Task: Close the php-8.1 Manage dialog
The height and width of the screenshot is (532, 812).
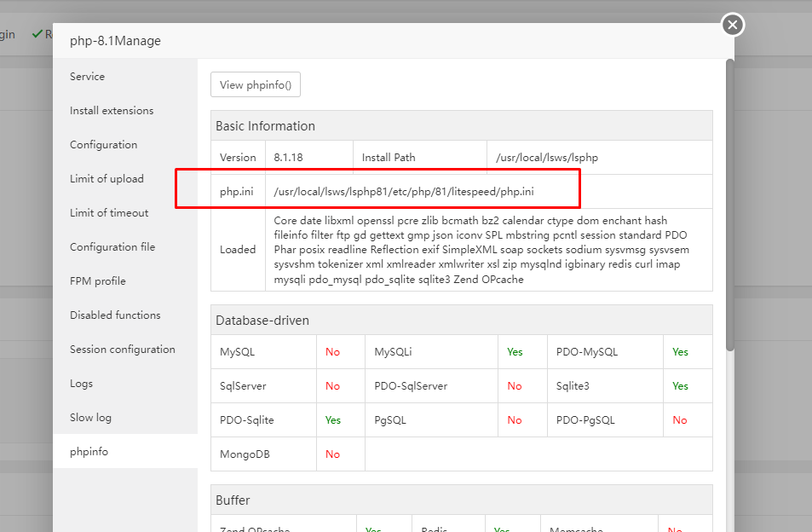Action: 733,25
